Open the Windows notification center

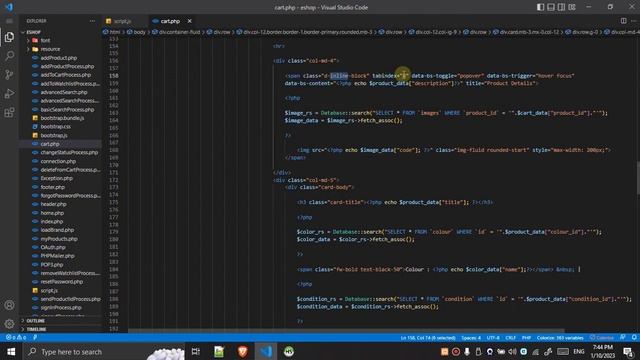[x=628, y=351]
